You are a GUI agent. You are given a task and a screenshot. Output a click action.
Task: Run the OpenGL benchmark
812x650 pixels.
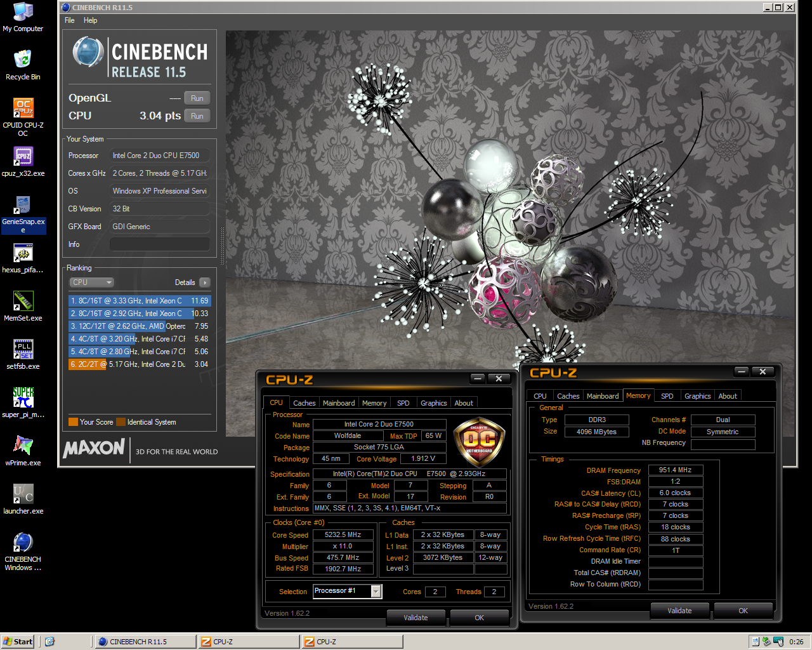pyautogui.click(x=197, y=98)
